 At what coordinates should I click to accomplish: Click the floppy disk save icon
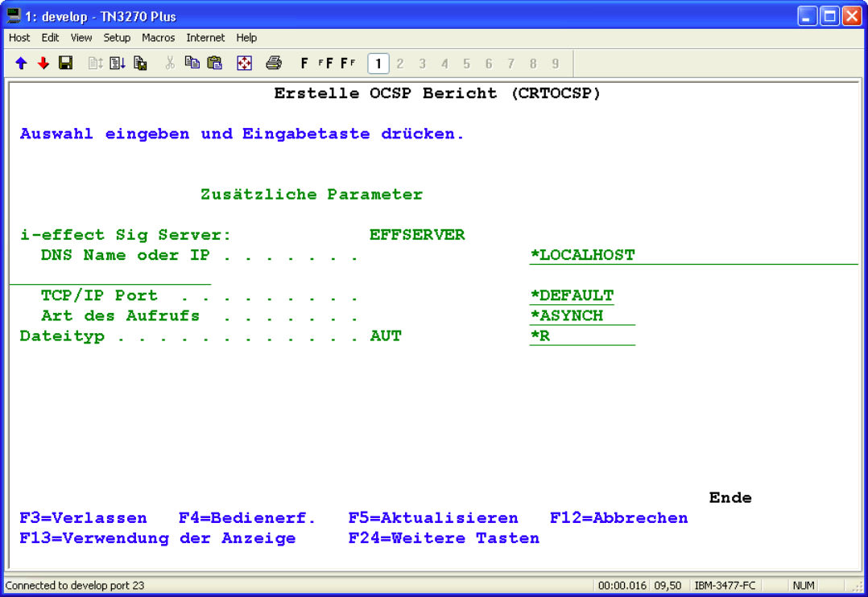pyautogui.click(x=66, y=63)
